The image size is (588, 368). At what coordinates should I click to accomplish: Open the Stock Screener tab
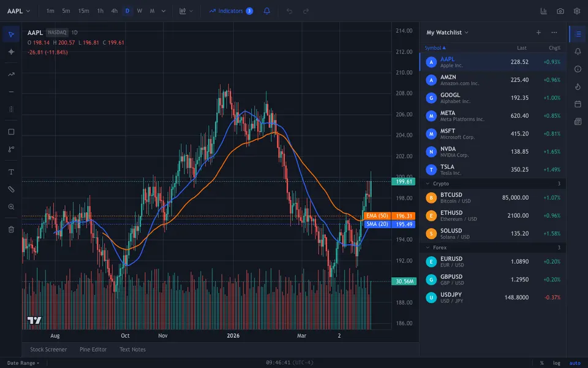click(x=48, y=349)
